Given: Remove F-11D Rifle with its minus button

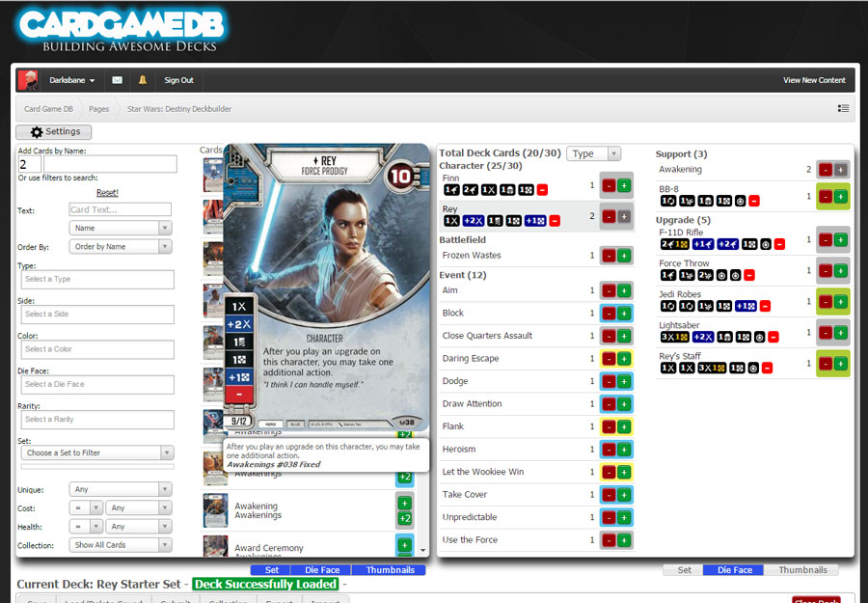Looking at the screenshot, I should point(826,240).
